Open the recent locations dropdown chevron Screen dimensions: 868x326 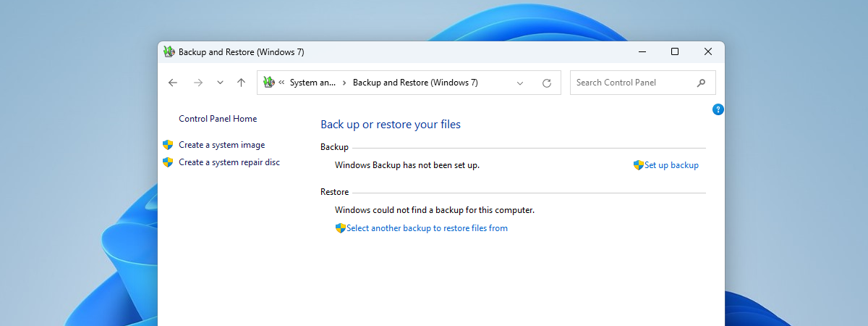(x=220, y=83)
